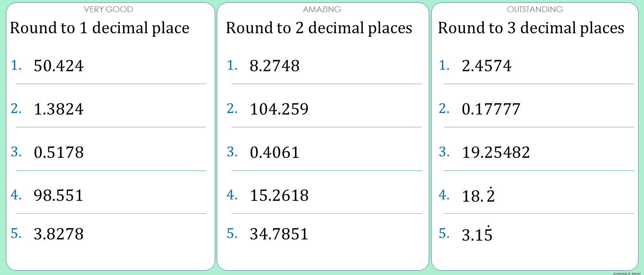Select the value 0.5178
Viewport: 644px width, 275px height.
pos(59,152)
